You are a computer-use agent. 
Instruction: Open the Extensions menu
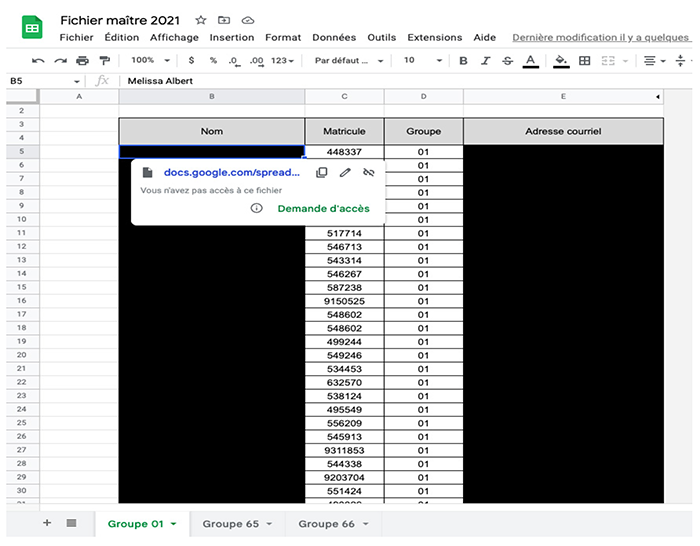pos(434,38)
